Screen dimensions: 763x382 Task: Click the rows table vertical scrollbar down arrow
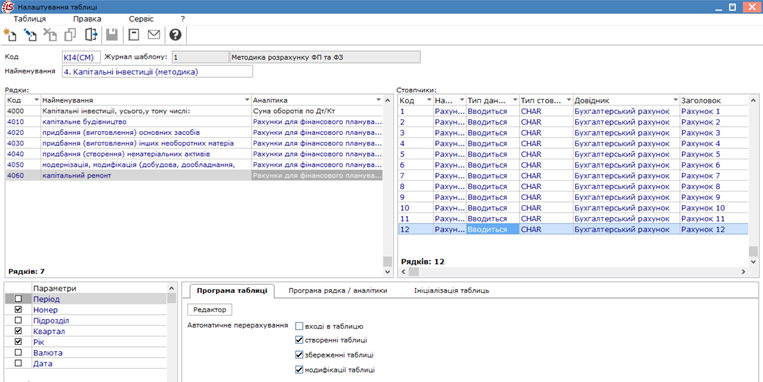(387, 272)
